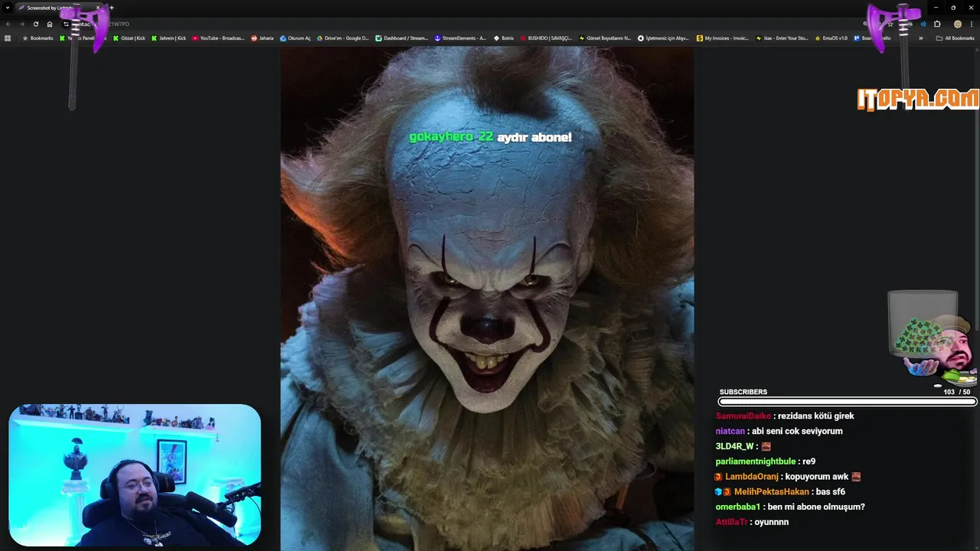
Task: Expand the bookmarks overflow chevron
Action: (920, 38)
